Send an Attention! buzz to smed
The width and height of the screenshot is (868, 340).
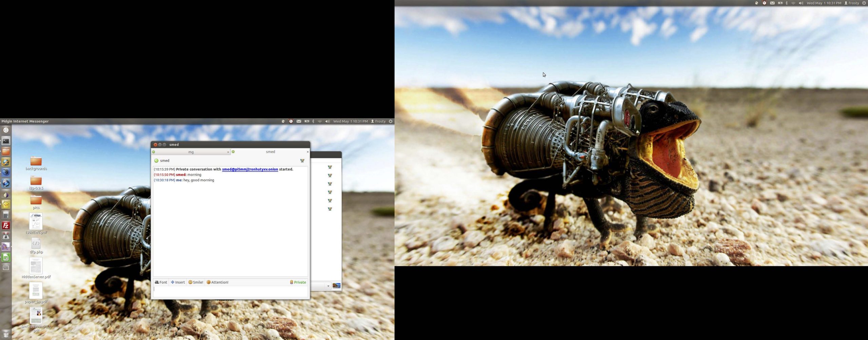point(217,282)
